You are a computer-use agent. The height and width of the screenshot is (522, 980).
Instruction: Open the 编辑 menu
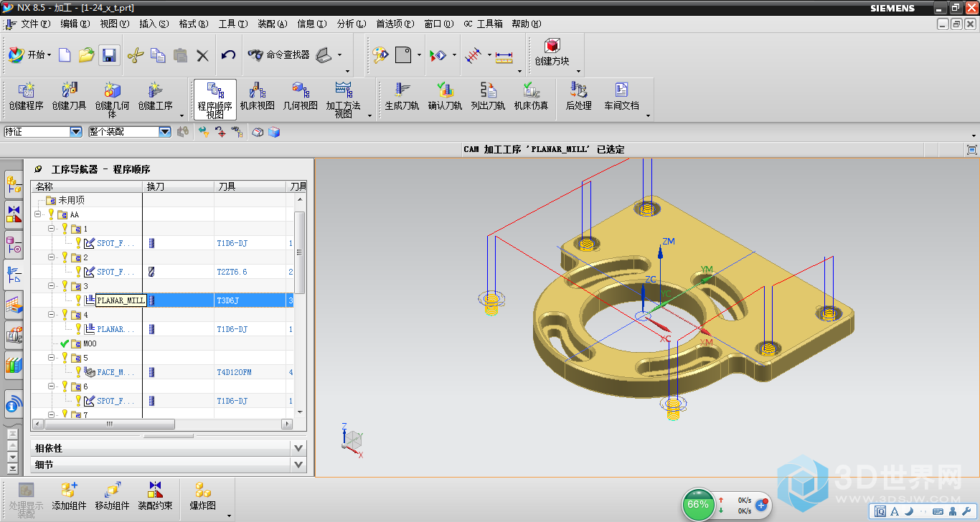(75, 24)
